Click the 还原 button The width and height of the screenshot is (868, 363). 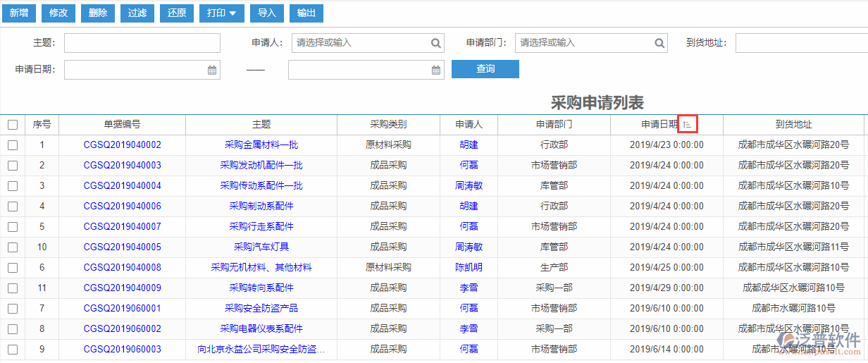coord(177,13)
